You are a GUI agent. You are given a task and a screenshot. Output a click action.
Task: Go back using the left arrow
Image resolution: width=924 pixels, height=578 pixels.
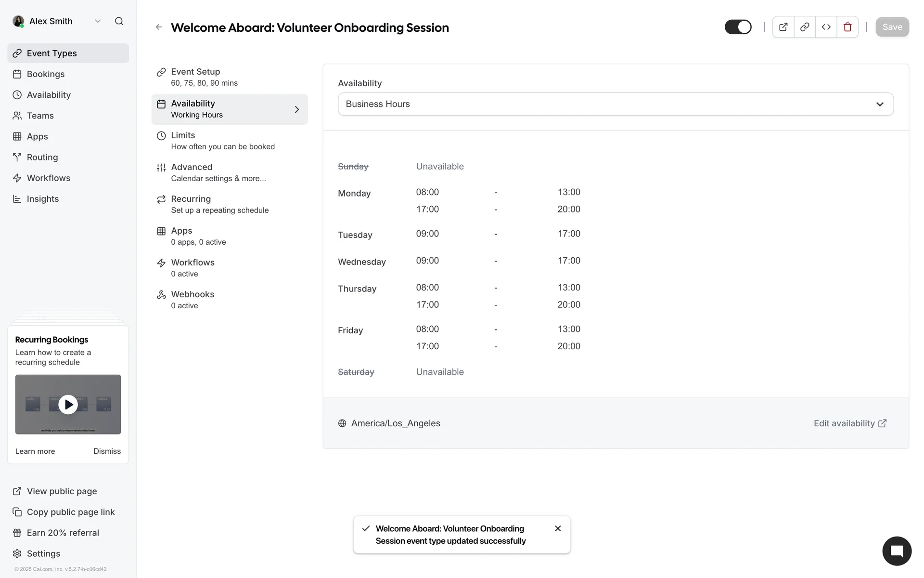(159, 27)
